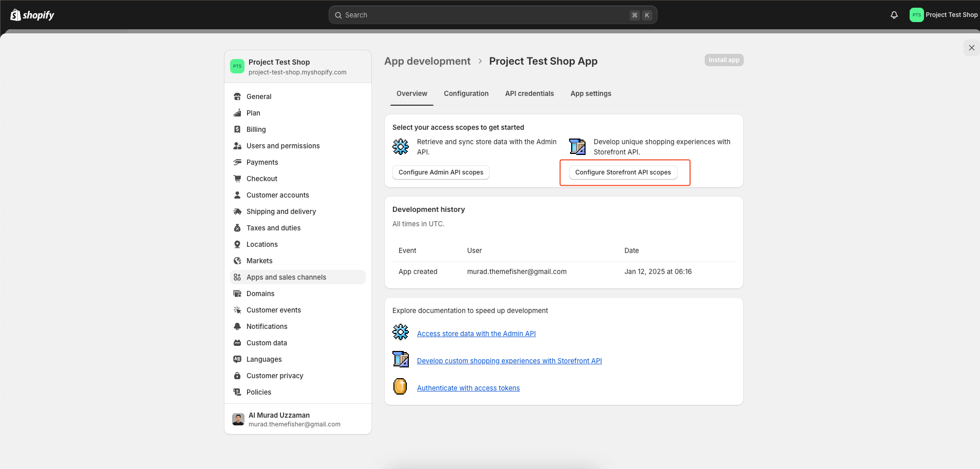The height and width of the screenshot is (469, 980).
Task: Focus the Search field
Action: click(x=493, y=15)
